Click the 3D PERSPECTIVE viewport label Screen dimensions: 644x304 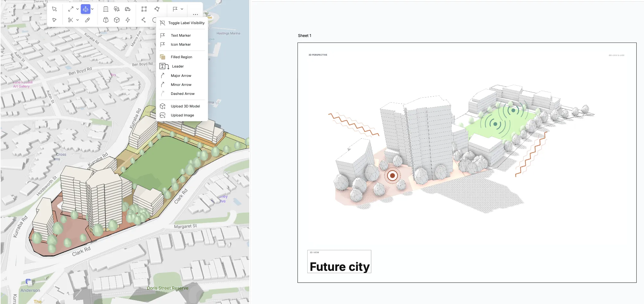(x=318, y=55)
